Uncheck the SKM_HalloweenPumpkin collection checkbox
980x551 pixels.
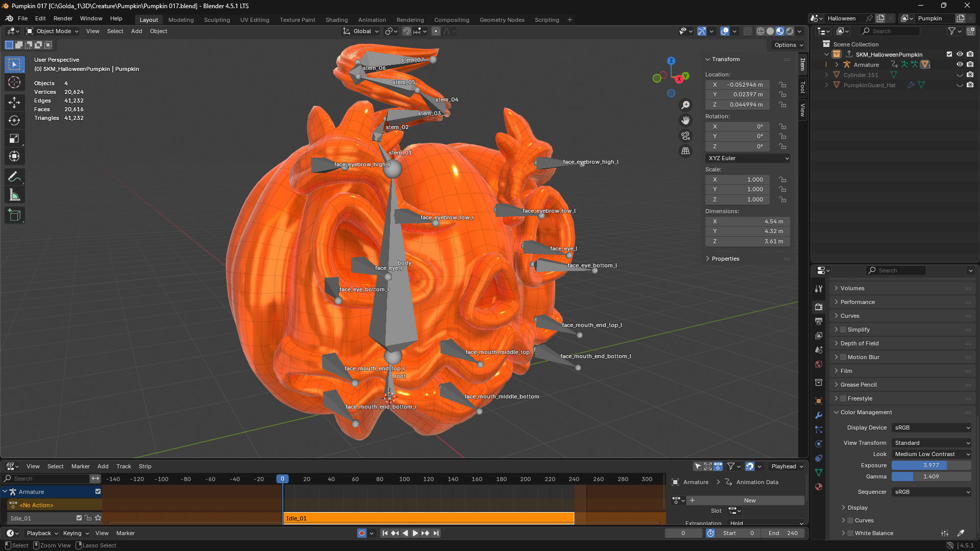pyautogui.click(x=949, y=54)
